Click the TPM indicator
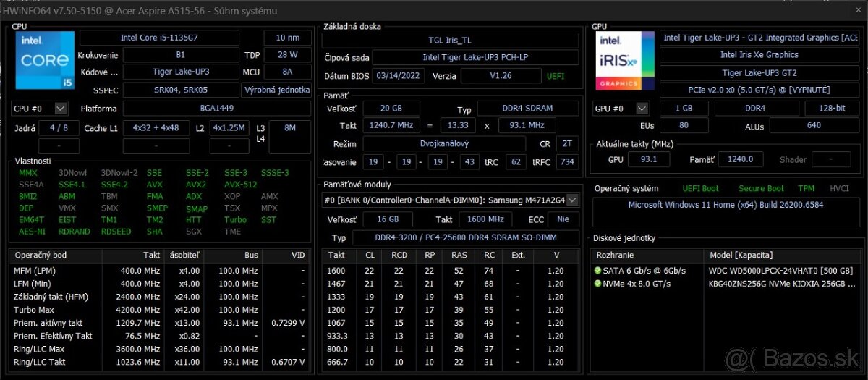 coord(806,189)
